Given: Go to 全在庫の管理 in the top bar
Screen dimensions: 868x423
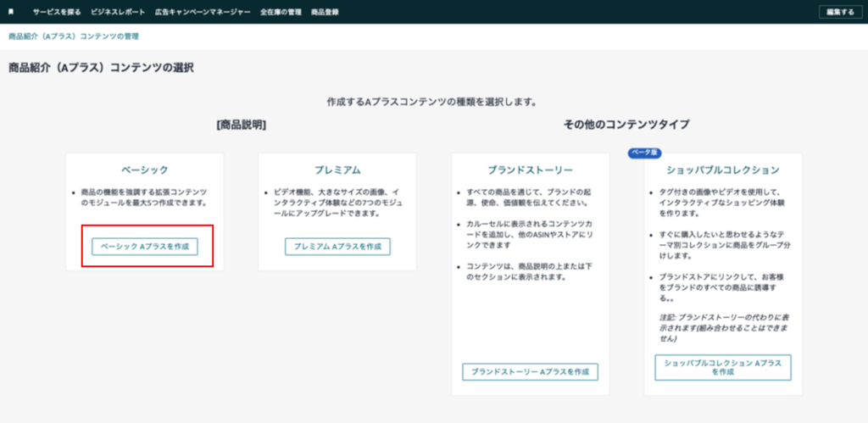Looking at the screenshot, I should click(x=281, y=12).
